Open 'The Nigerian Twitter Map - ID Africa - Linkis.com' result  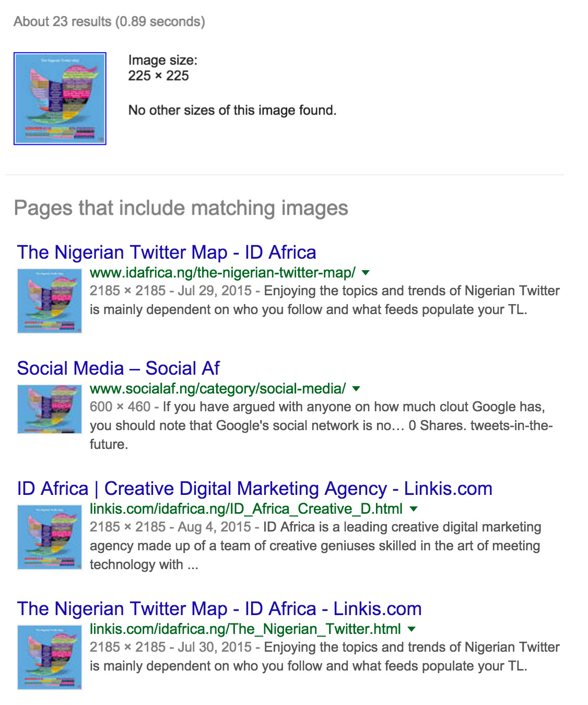(219, 609)
